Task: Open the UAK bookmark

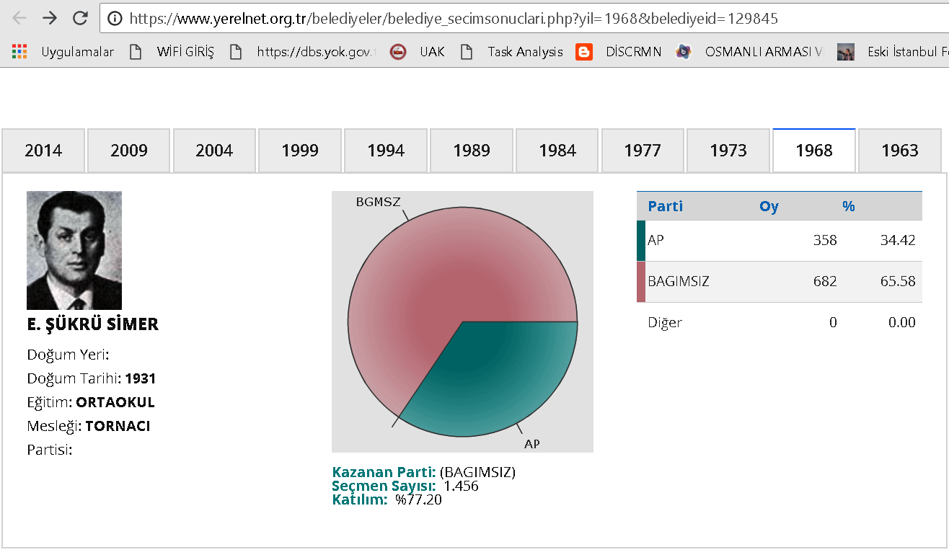Action: [418, 52]
